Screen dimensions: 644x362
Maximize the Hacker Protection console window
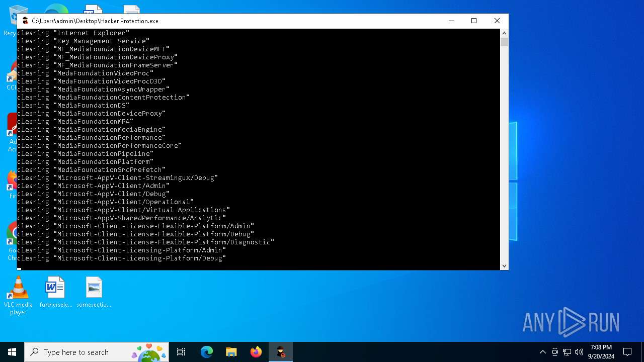pyautogui.click(x=474, y=21)
